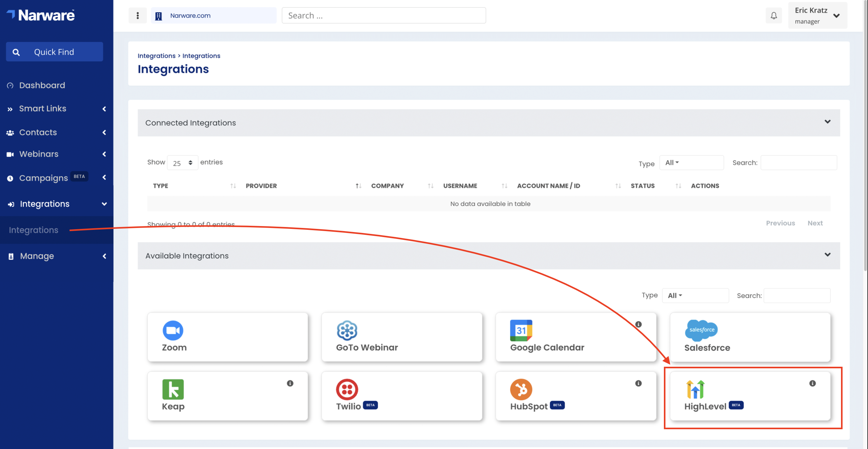Click the Quick Find magnifier icon
The image size is (868, 449).
pos(16,52)
